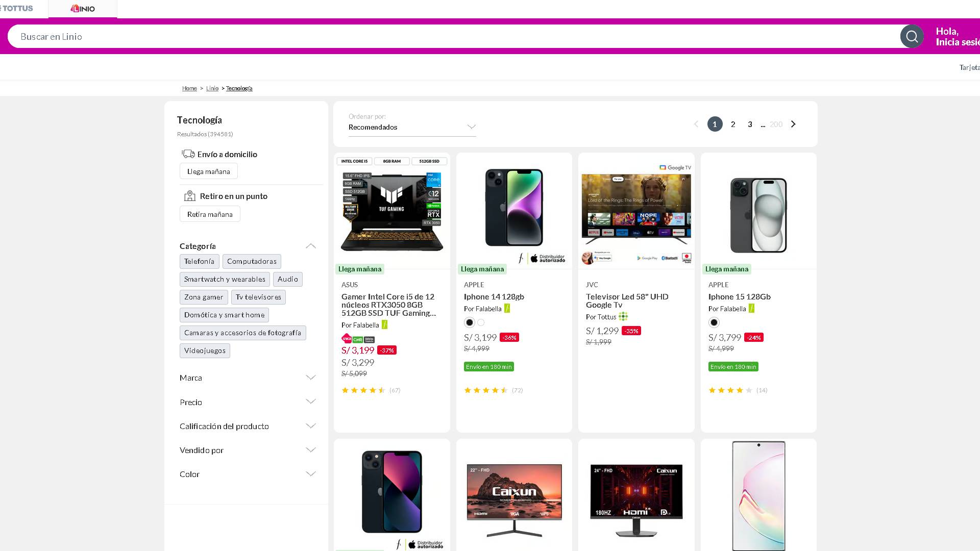
Task: Click the Televisor Led 58" UHD Google Tv title
Action: click(627, 300)
